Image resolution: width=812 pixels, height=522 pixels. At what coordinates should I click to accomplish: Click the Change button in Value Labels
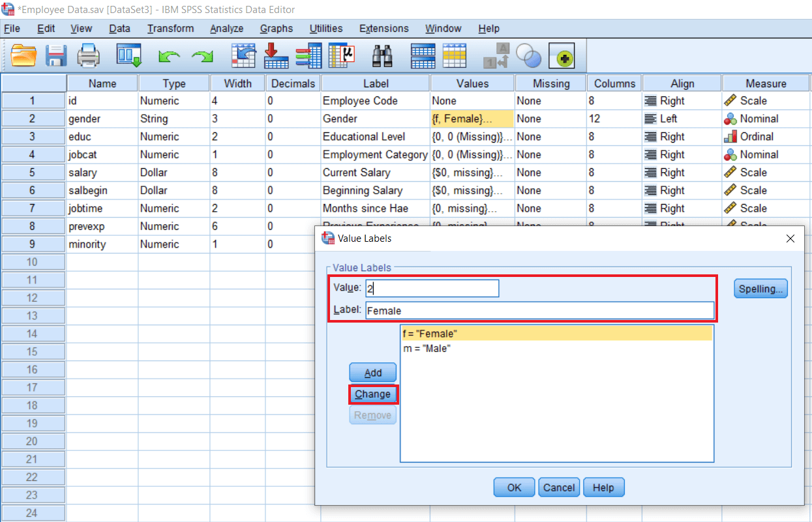[x=372, y=394]
